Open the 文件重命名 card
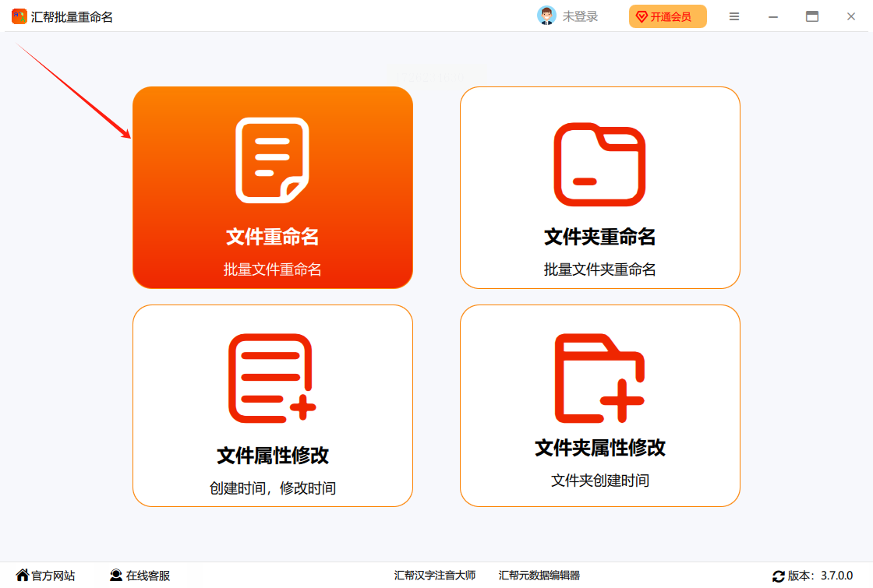 point(272,188)
